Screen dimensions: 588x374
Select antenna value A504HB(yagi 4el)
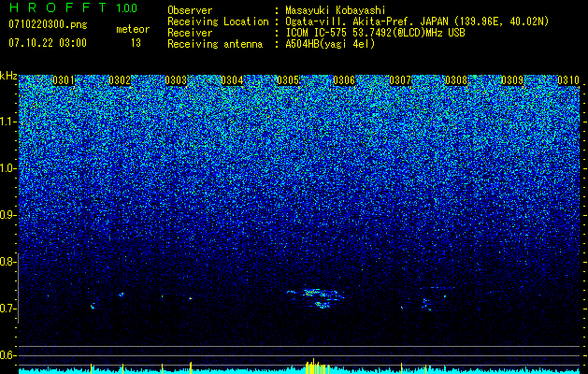330,44
